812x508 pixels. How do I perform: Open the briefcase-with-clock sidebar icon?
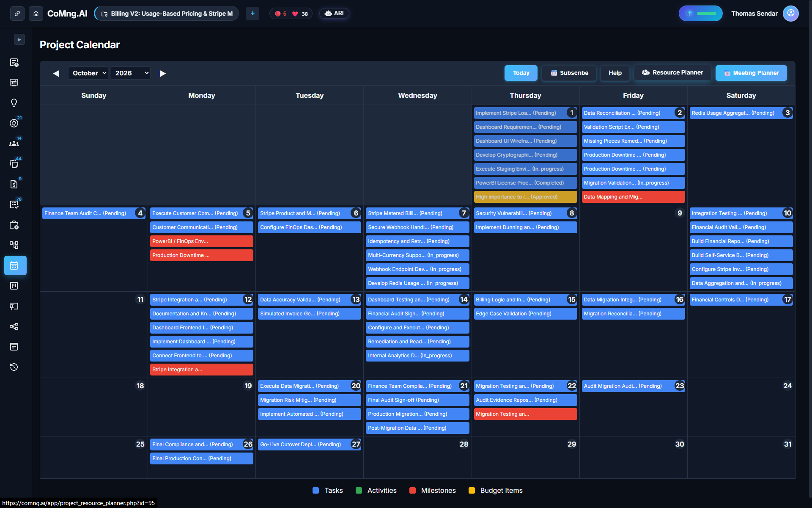tap(14, 225)
